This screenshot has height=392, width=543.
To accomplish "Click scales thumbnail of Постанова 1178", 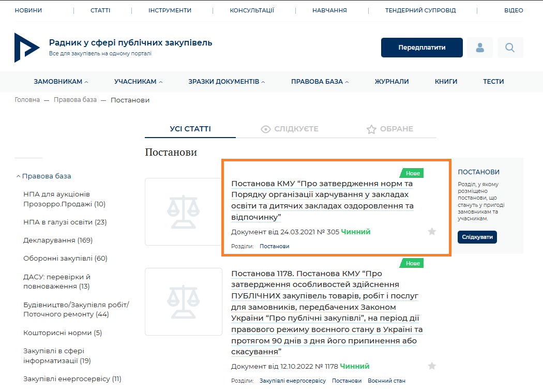I will tap(183, 301).
